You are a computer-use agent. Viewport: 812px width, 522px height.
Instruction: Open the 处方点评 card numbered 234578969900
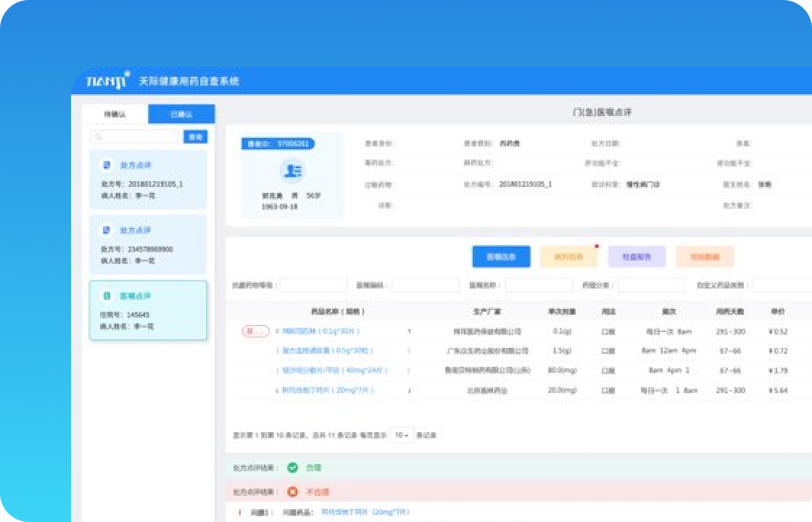(148, 244)
